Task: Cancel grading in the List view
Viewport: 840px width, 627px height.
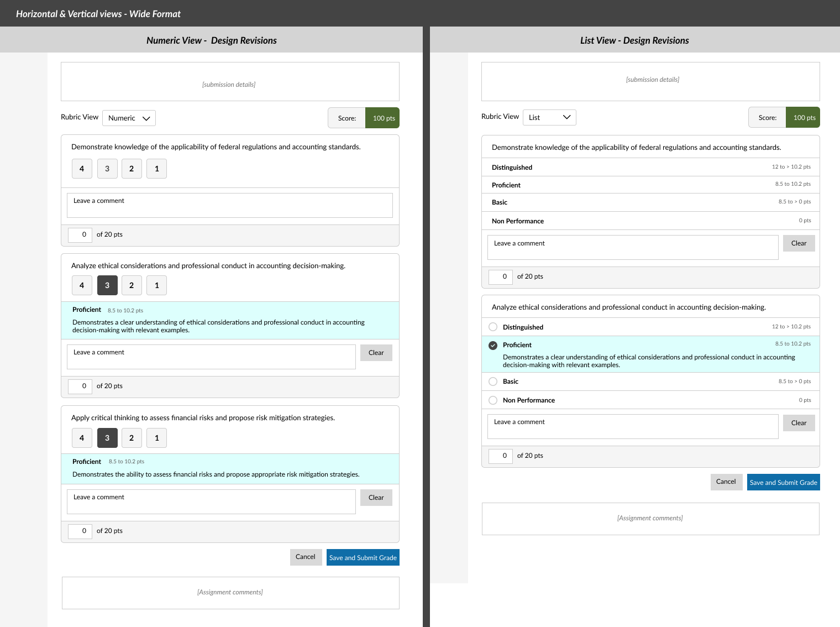Action: click(726, 482)
